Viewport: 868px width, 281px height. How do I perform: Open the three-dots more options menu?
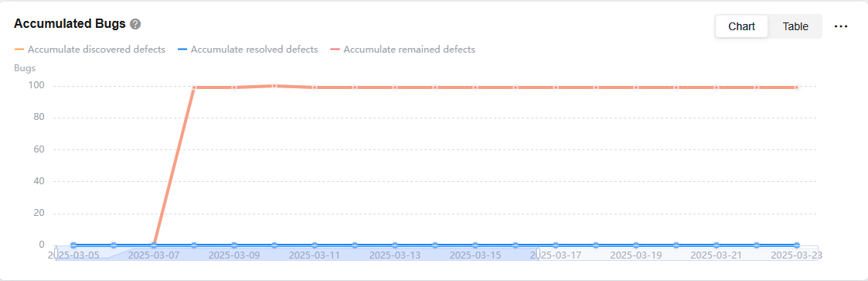click(841, 26)
